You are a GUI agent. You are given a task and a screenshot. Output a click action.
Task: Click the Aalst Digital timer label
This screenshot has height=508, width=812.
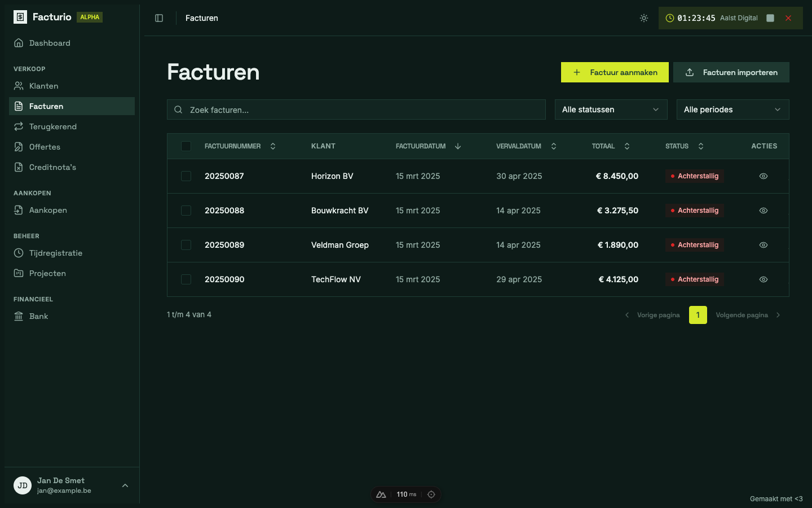point(739,18)
